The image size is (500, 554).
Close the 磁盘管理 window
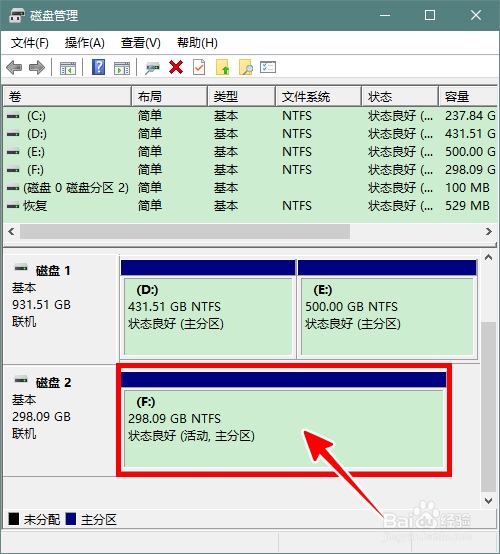click(476, 16)
